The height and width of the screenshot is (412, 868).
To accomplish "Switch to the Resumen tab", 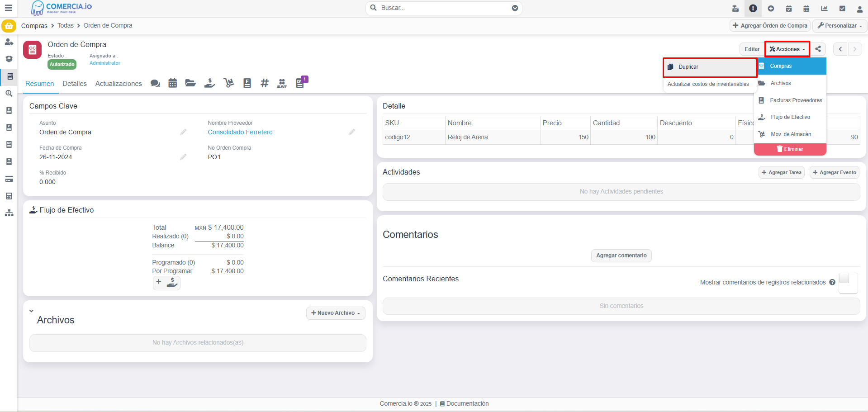I will (40, 84).
